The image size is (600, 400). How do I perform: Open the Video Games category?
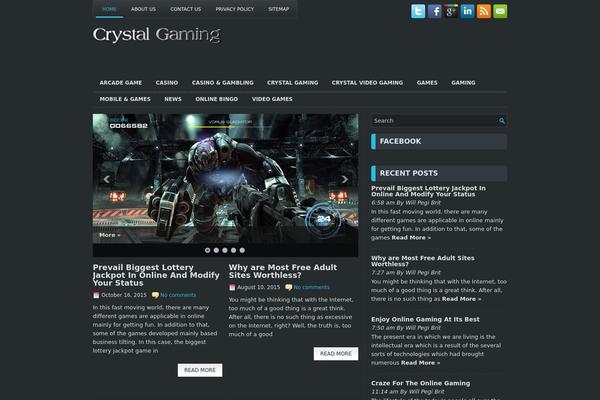pyautogui.click(x=272, y=99)
